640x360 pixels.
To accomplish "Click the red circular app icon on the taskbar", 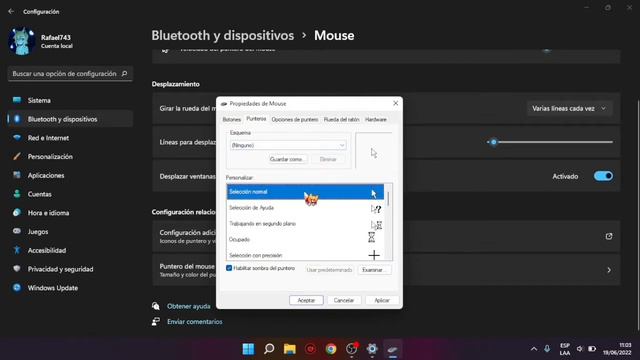I will coord(310,349).
